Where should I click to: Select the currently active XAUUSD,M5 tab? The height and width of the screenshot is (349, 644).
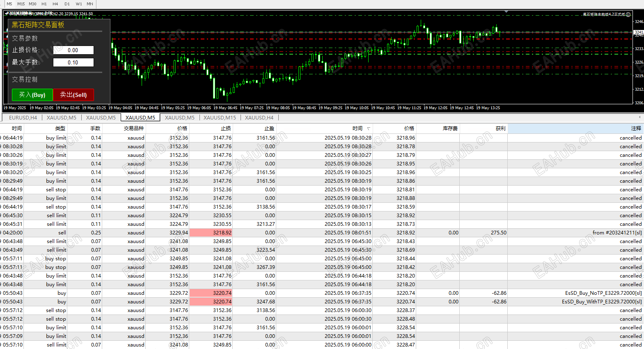coord(140,117)
